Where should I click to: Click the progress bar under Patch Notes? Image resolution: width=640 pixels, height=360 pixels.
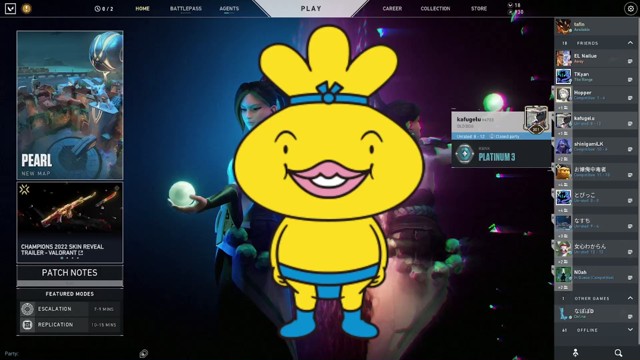click(x=70, y=283)
